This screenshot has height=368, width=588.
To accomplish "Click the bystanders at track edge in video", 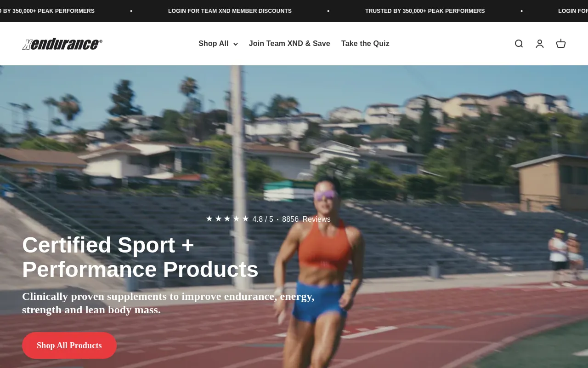I will coord(566,257).
